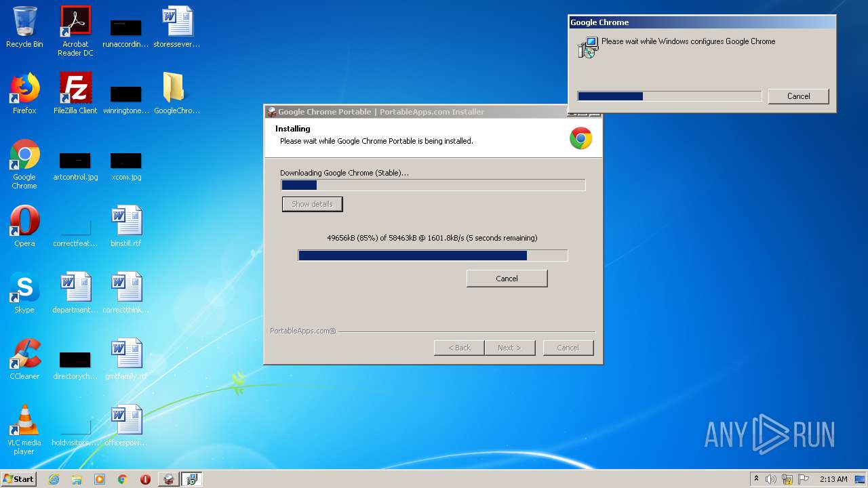Screen dimensions: 868x488
Task: Open the correctthink... Word document
Action: pos(125,293)
